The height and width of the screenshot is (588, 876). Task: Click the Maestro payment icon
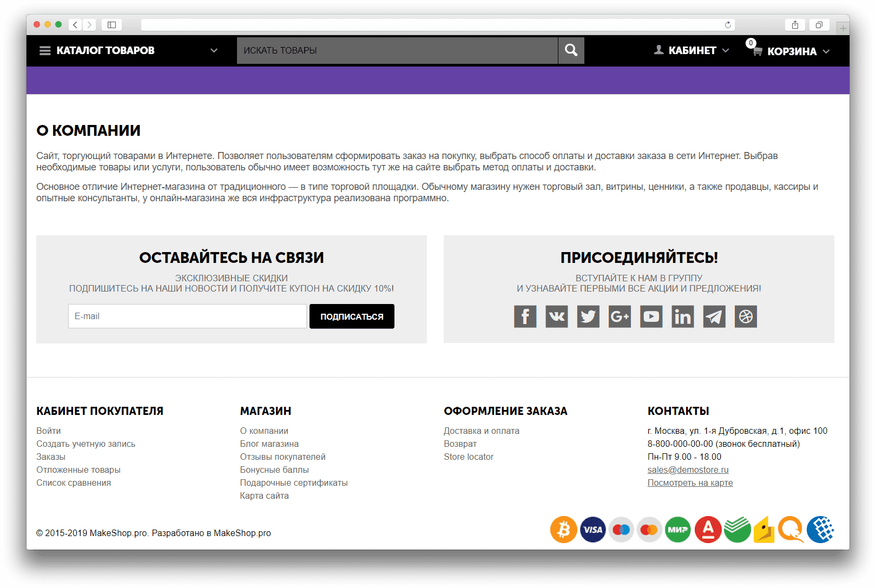click(x=621, y=530)
